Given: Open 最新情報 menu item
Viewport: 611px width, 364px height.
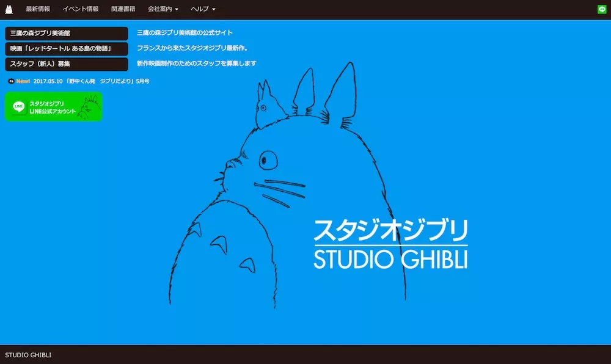Looking at the screenshot, I should pyautogui.click(x=38, y=9).
